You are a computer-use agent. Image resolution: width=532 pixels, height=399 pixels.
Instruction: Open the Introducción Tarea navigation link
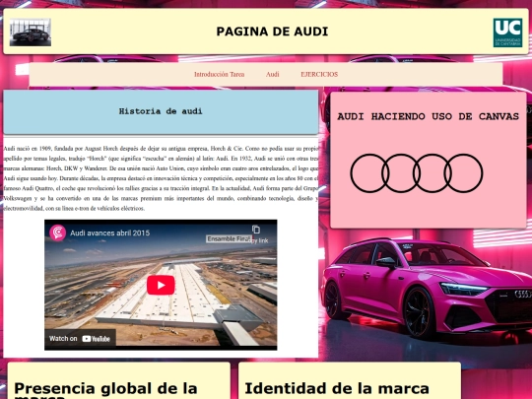(x=219, y=74)
